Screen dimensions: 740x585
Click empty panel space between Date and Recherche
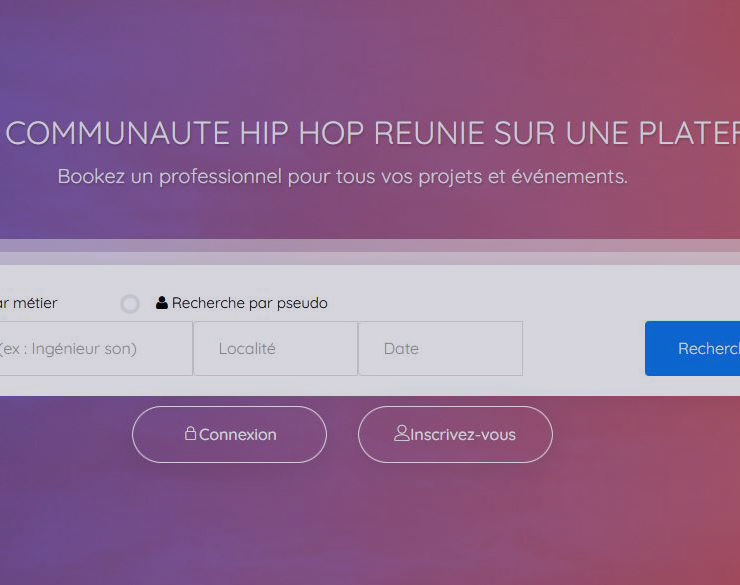(x=584, y=349)
